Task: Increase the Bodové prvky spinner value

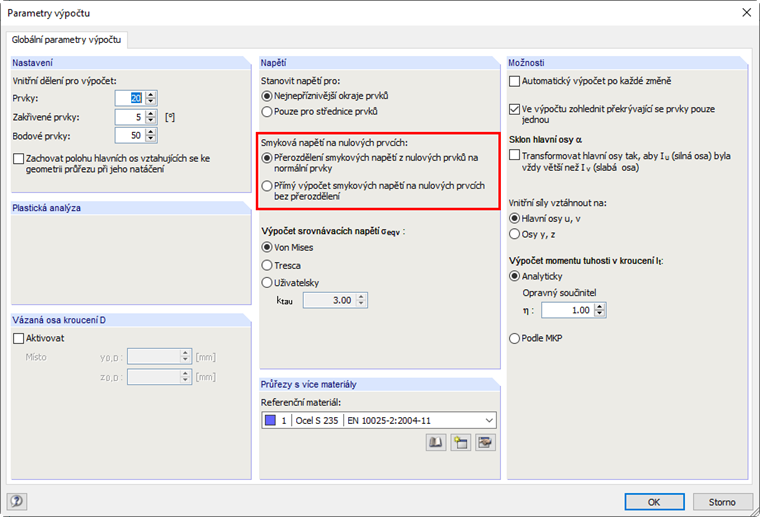Action: 151,132
